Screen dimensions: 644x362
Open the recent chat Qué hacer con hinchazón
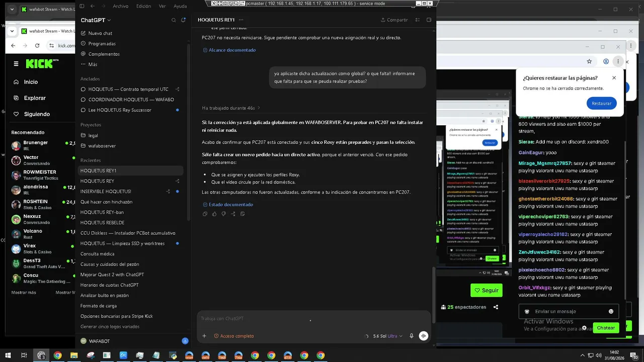130,202
